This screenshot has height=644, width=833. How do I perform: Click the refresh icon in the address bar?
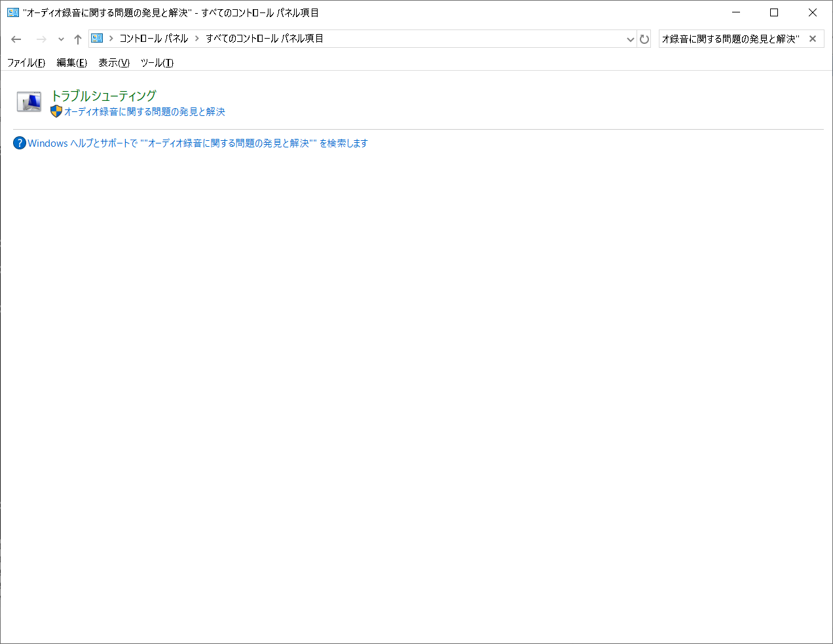[644, 39]
